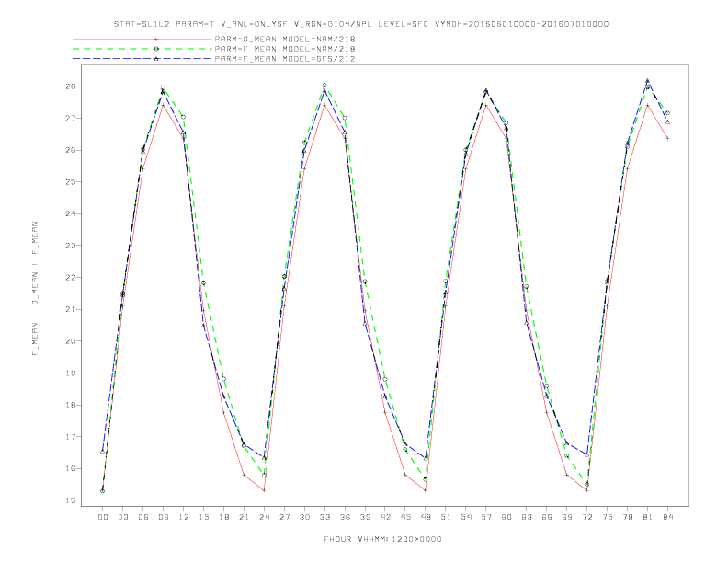Click x-axis tick label '72'
The image size is (728, 563).
tap(587, 517)
